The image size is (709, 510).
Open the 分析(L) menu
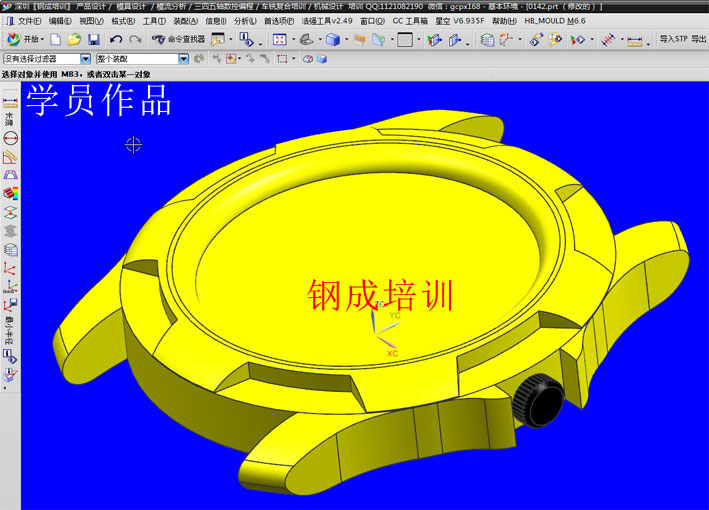(245, 20)
